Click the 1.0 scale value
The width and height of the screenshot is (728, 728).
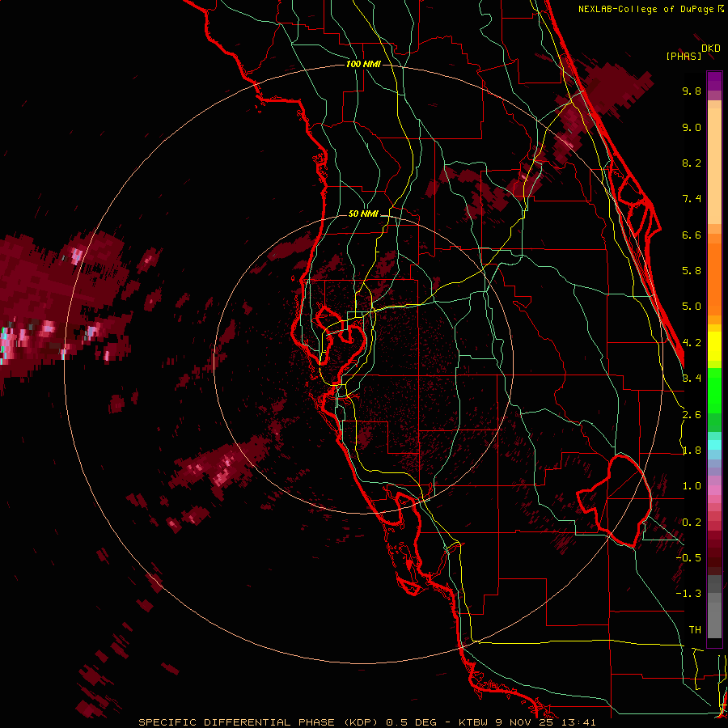tap(692, 487)
